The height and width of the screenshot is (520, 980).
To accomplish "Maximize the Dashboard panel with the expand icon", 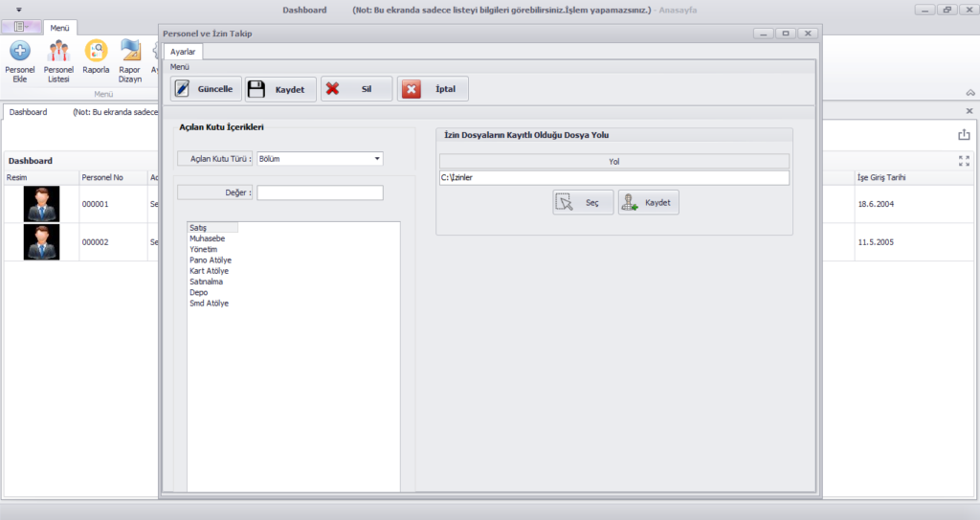I will (964, 161).
